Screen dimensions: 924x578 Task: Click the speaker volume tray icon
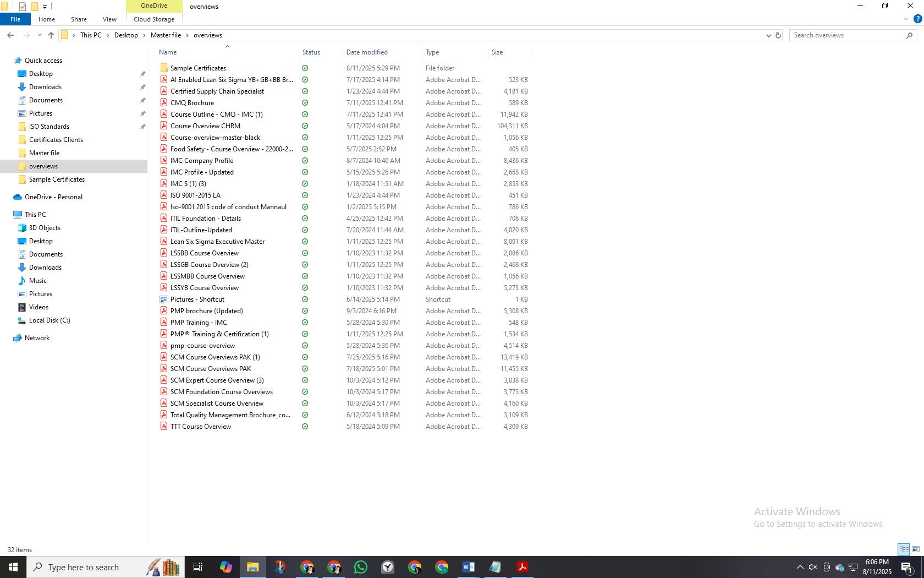813,567
